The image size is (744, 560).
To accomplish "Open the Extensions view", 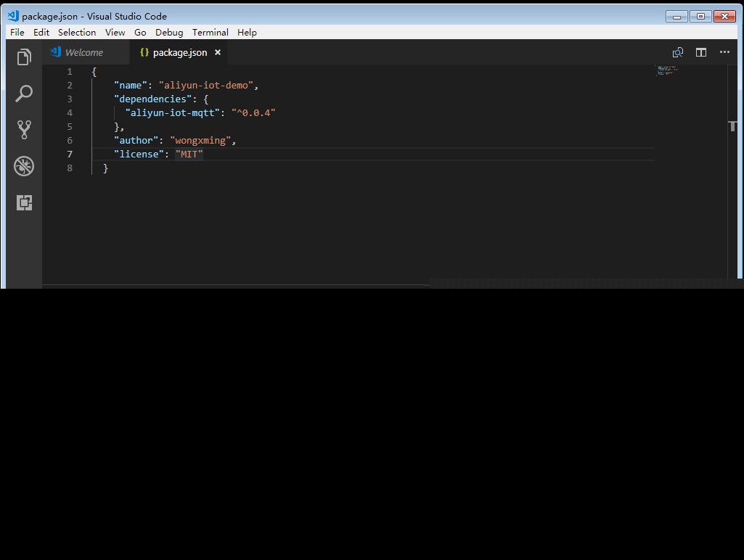I will (24, 202).
